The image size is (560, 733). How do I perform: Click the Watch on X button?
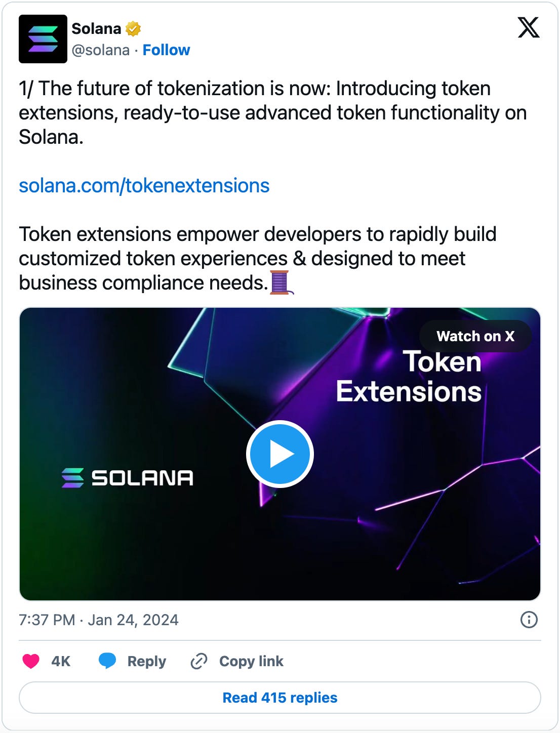pos(475,336)
